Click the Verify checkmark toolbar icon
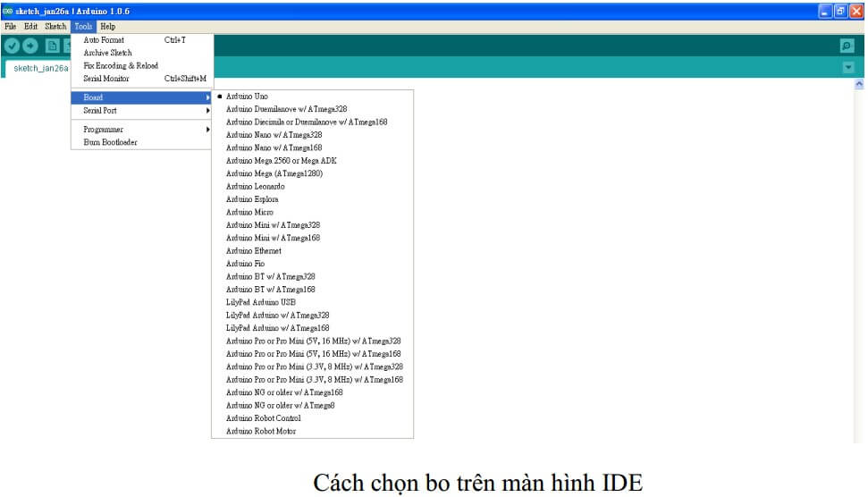This screenshot has width=868, height=497. pyautogui.click(x=12, y=46)
